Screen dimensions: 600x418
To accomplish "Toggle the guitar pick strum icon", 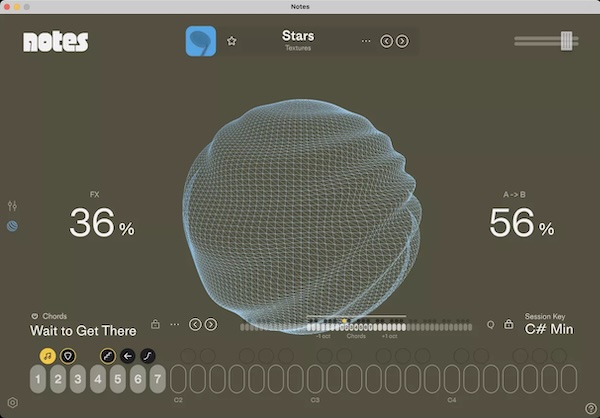I will click(68, 356).
